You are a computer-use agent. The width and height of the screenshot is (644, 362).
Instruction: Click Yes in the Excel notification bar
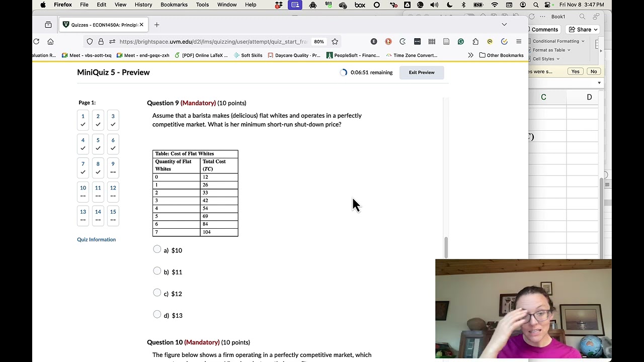[575, 71]
